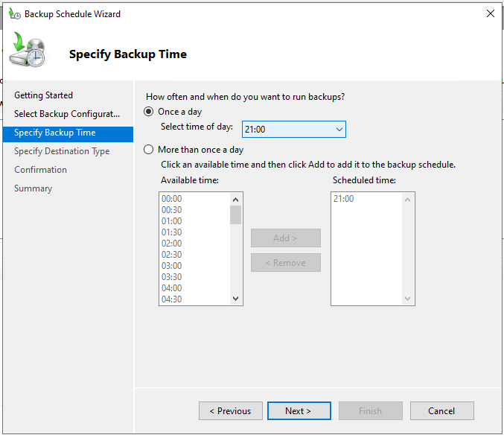Pick 00:00 from the Available time list

(172, 199)
